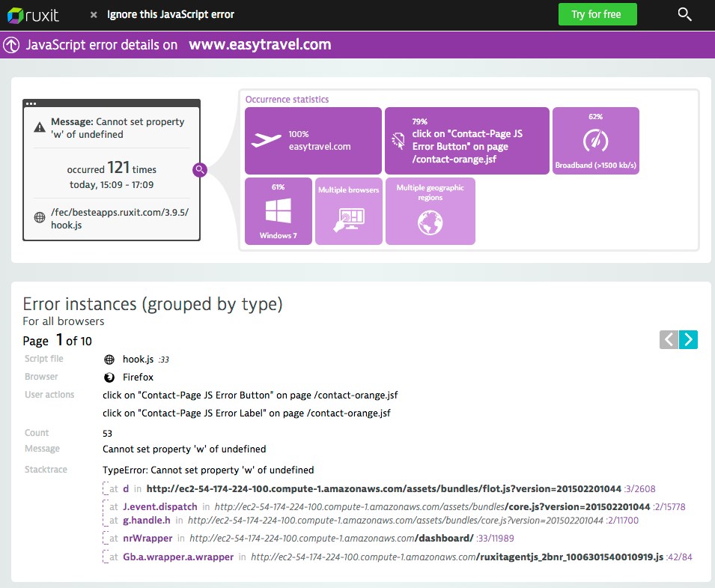
Task: Expand stacktrace frame J.event.dispatch
Action: pos(106,507)
